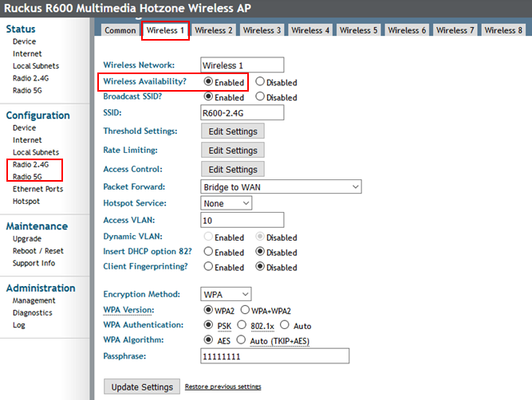
Task: Switch to the Wireless 7 tab
Action: click(455, 30)
